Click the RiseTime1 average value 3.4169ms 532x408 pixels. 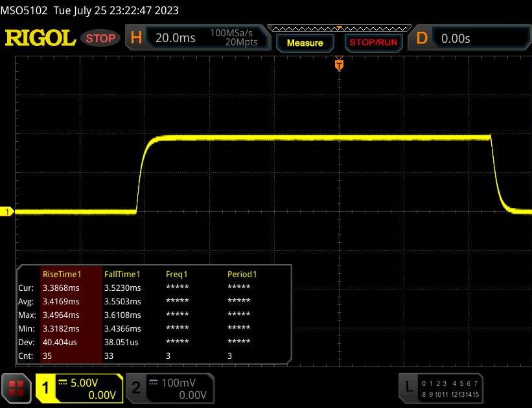coord(61,302)
